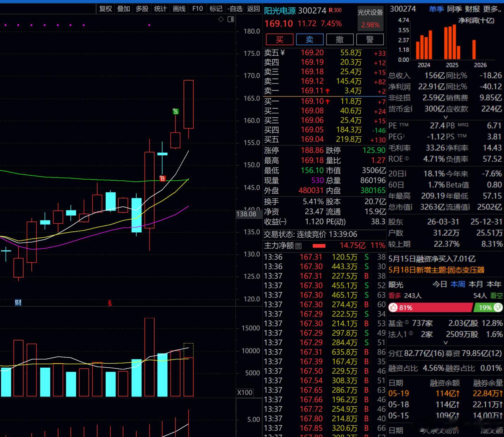The height and width of the screenshot is (437, 504).
Task: Open the 5月15日融资净买入7.01亿 notice
Action: (432, 259)
